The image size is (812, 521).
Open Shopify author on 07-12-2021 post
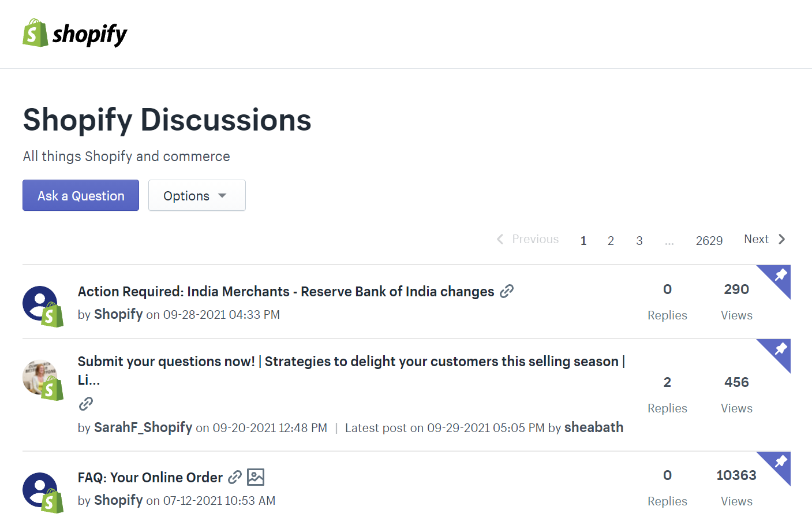tap(118, 500)
